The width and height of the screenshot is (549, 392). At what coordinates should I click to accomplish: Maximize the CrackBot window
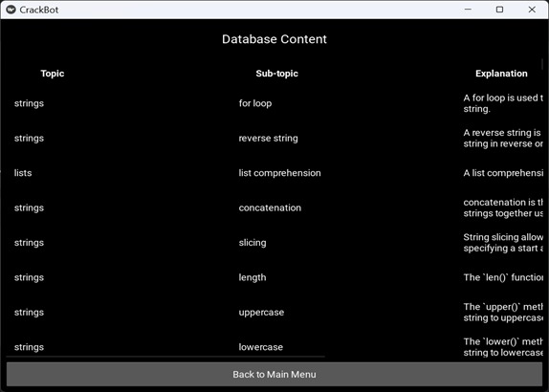(499, 10)
